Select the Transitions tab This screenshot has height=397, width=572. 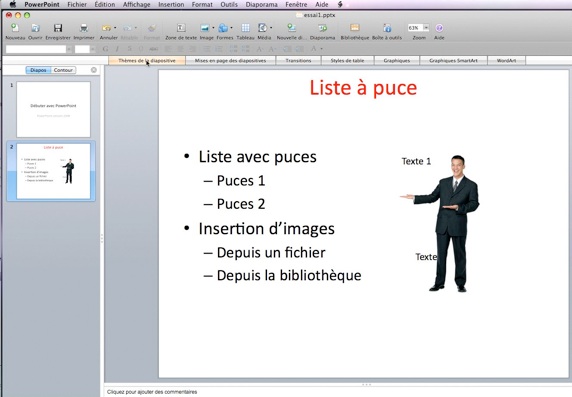[x=298, y=61]
